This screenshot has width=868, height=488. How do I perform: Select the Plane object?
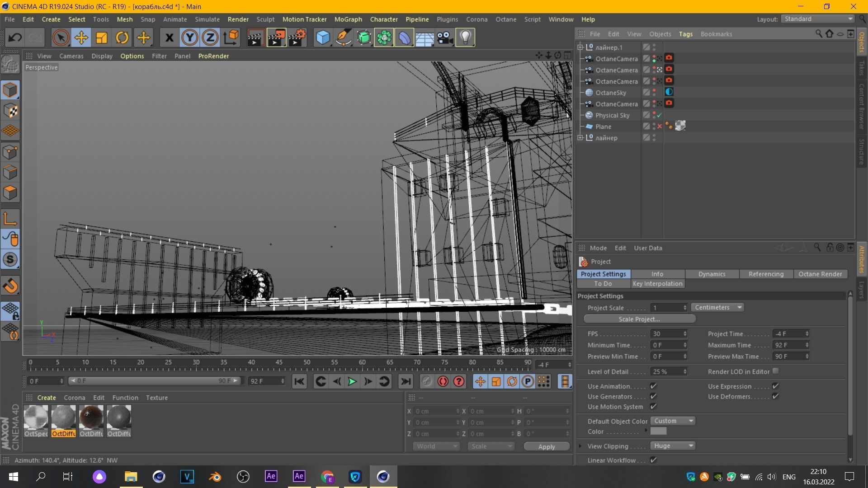click(603, 127)
